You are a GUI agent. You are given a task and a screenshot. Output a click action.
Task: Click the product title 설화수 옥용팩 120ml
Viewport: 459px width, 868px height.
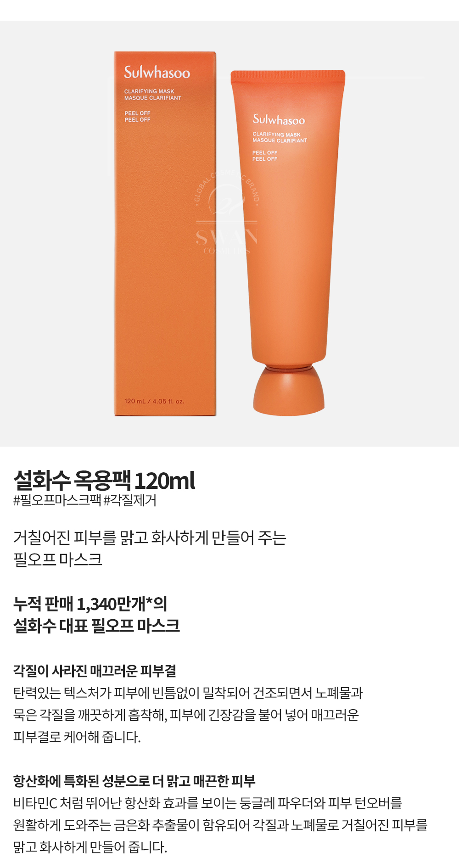click(x=105, y=480)
